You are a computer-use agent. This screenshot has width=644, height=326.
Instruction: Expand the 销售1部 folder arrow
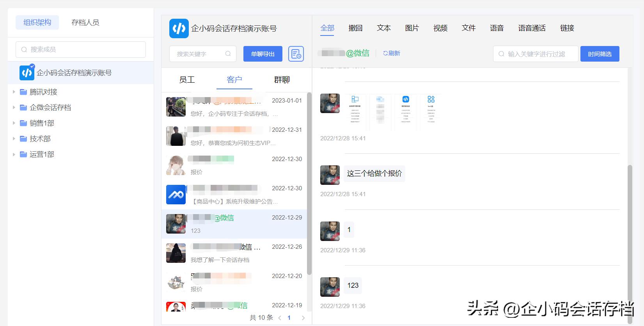coord(14,123)
